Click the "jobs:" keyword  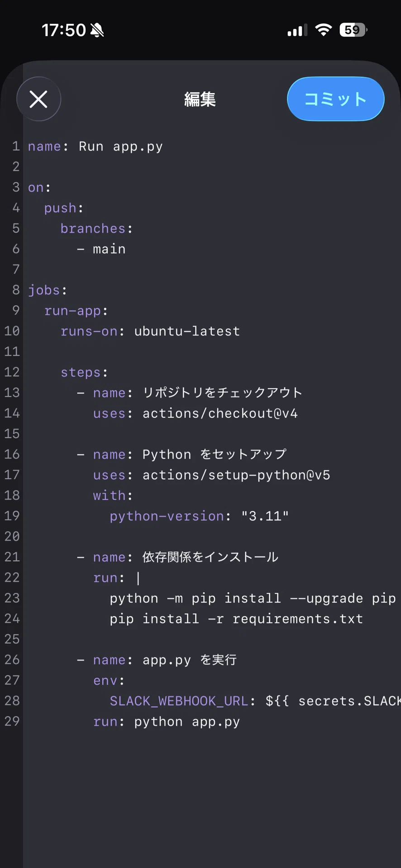pos(48,290)
